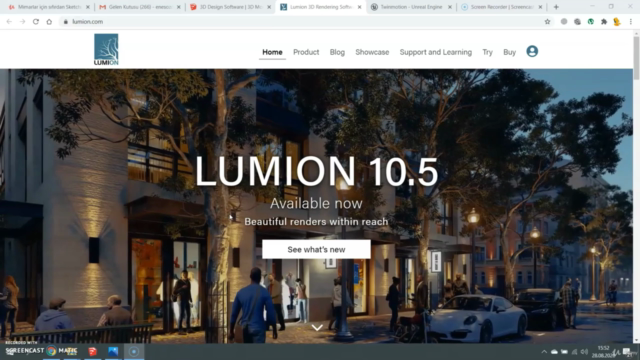Image resolution: width=640 pixels, height=360 pixels.
Task: Open Support and Learning menu
Action: tap(436, 52)
